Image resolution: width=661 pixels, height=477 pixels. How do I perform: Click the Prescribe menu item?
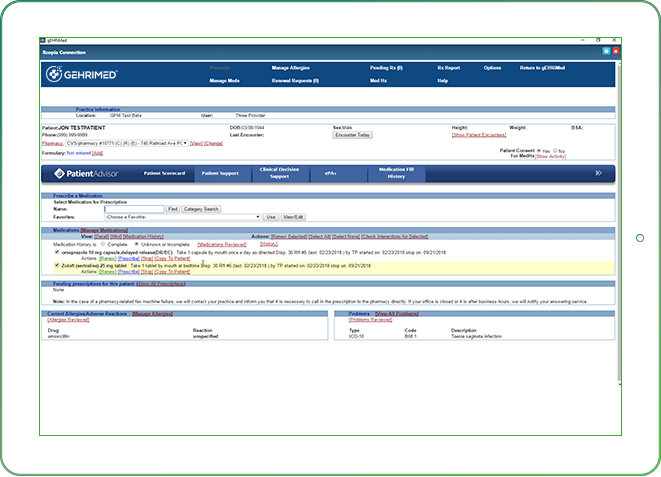(220, 68)
